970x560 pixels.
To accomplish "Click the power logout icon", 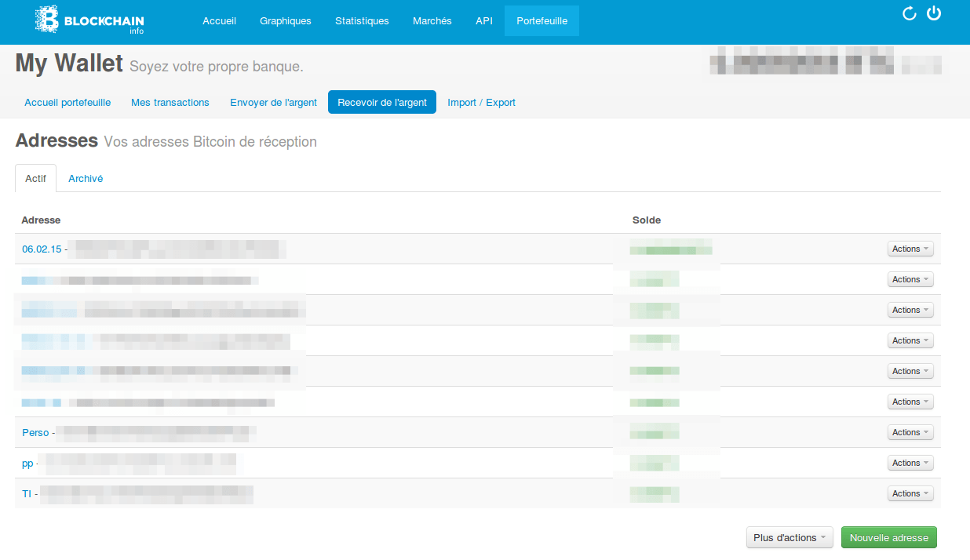I will (934, 13).
